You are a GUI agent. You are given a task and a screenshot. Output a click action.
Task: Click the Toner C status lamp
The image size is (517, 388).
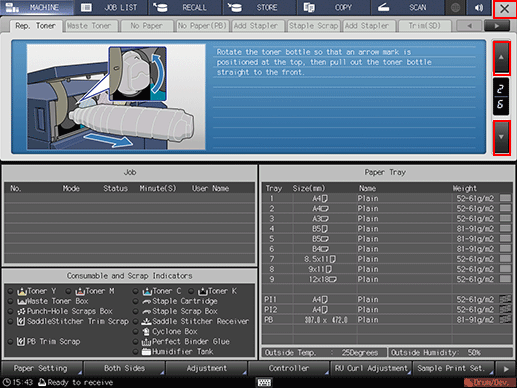[135, 292]
